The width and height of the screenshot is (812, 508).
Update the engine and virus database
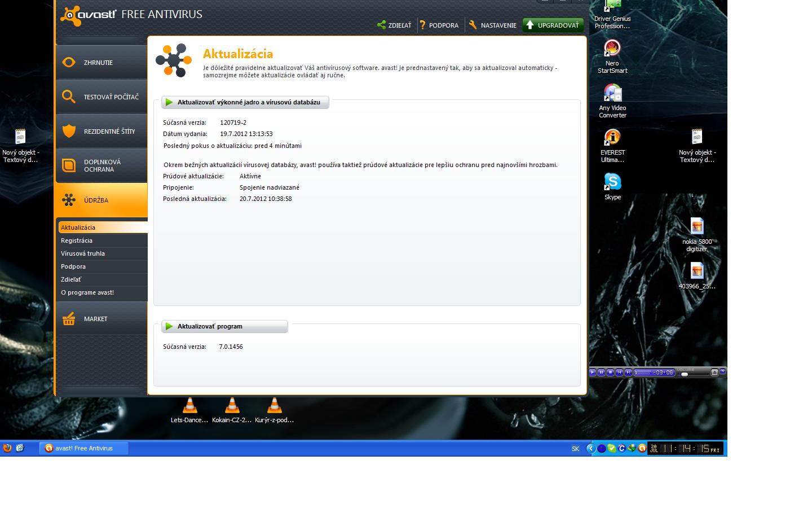click(245, 102)
